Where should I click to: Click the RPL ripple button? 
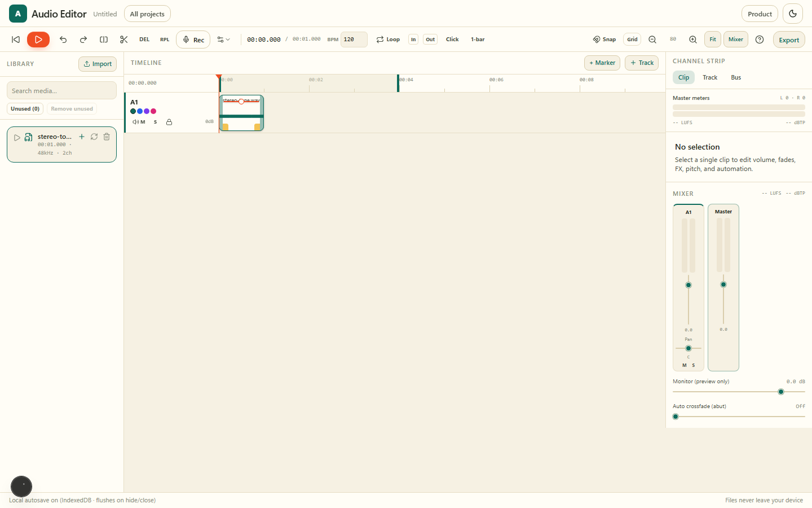point(165,40)
